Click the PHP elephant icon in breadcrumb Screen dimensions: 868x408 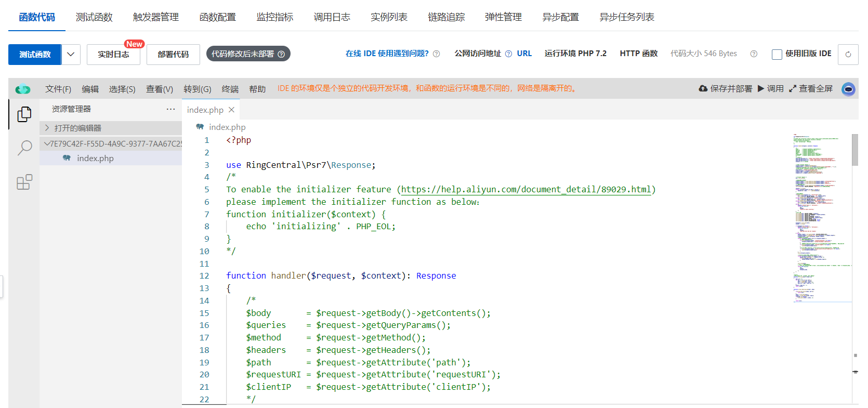coord(200,127)
